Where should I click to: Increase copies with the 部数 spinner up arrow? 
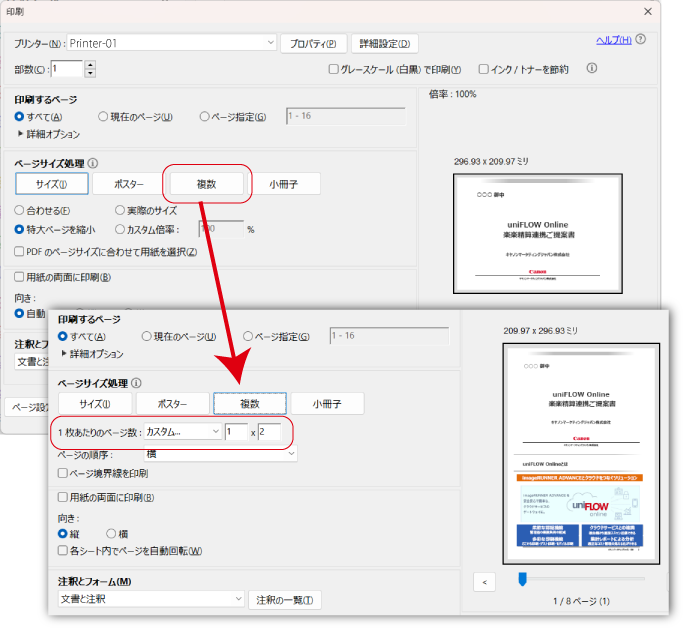point(90,64)
